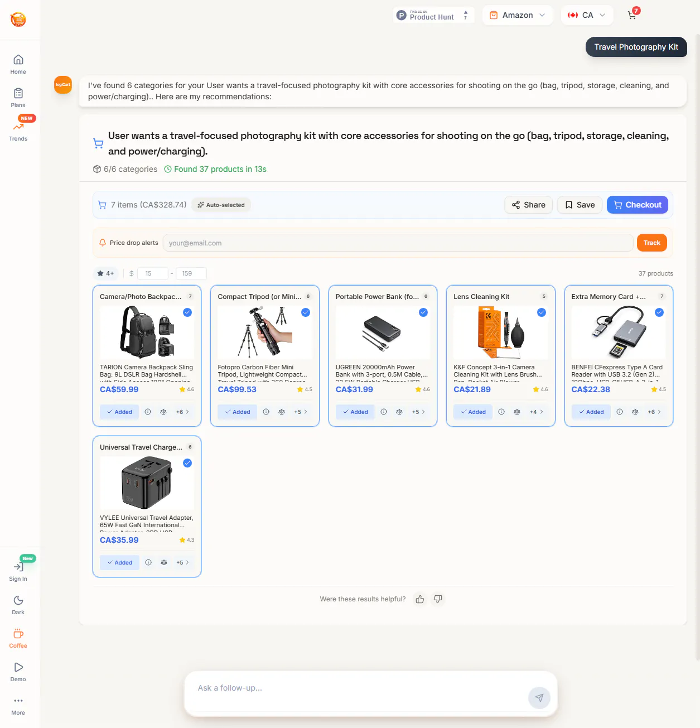
Task: Toggle Added on Fotopro Tripod
Action: 238,412
